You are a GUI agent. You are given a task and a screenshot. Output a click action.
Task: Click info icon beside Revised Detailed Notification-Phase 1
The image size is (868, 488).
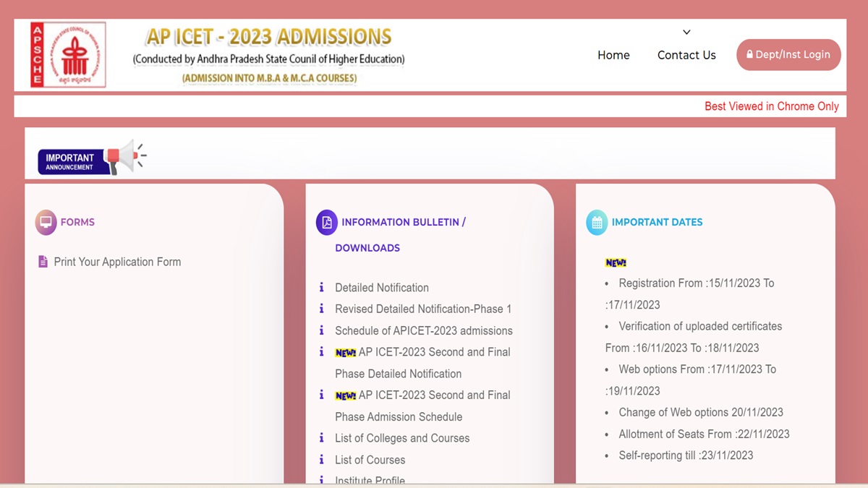(x=321, y=309)
